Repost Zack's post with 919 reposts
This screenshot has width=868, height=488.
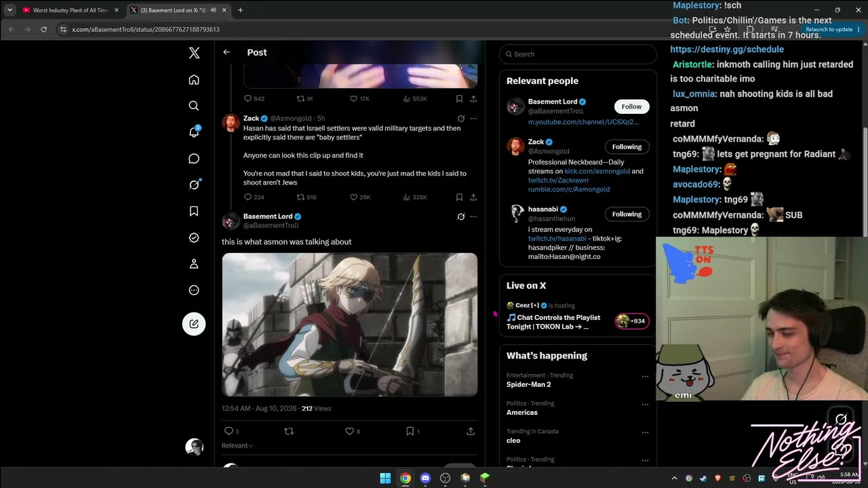[307, 197]
